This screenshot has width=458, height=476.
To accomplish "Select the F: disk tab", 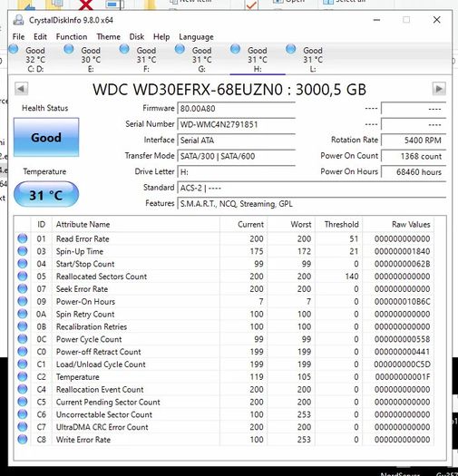I will (146, 59).
